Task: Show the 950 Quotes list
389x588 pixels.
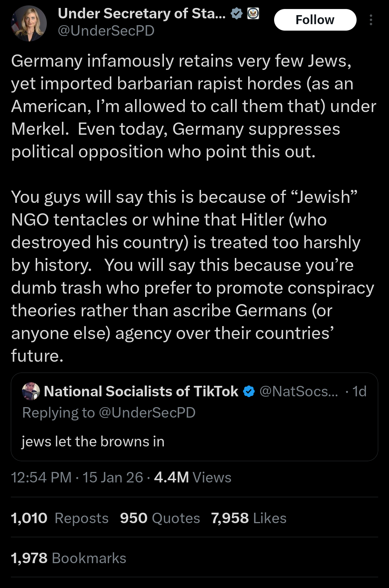Action: 160,518
